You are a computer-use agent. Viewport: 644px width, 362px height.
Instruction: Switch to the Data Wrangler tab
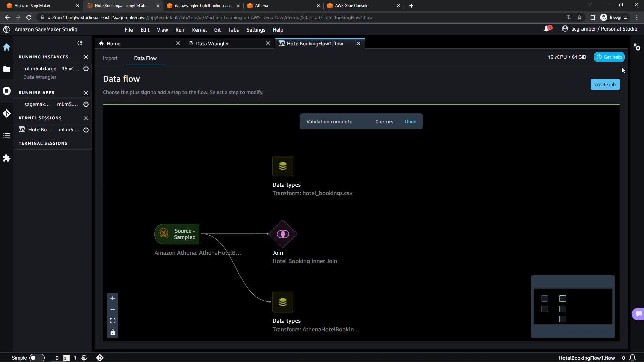[212, 44]
